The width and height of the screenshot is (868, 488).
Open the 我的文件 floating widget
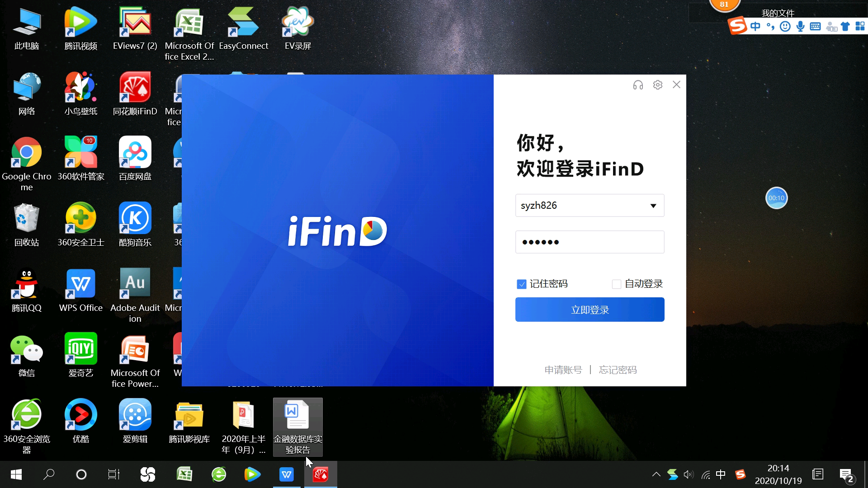click(778, 13)
